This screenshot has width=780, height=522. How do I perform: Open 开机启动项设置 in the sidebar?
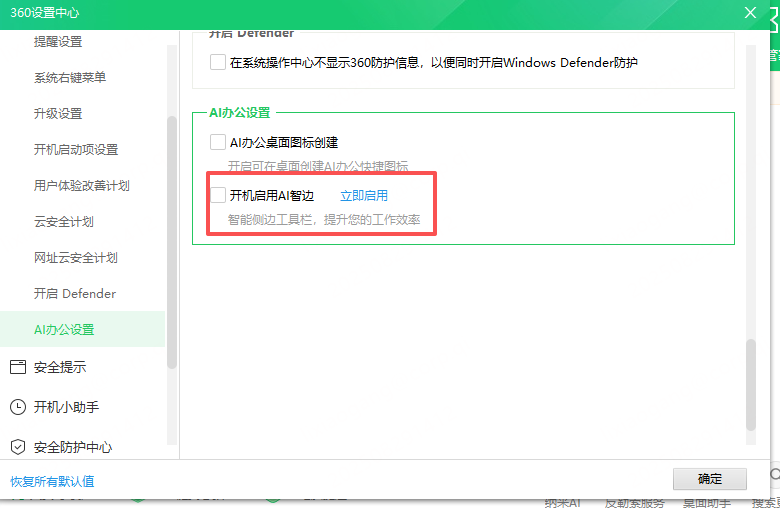(76, 150)
